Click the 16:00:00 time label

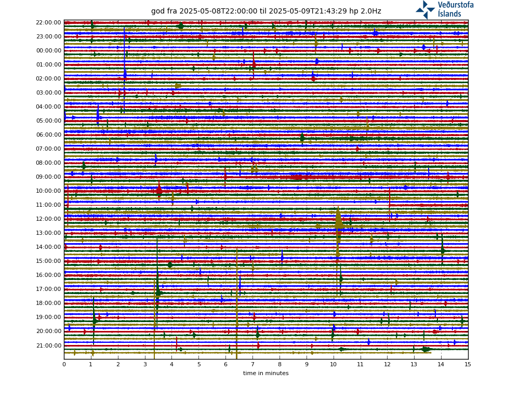(x=48, y=275)
